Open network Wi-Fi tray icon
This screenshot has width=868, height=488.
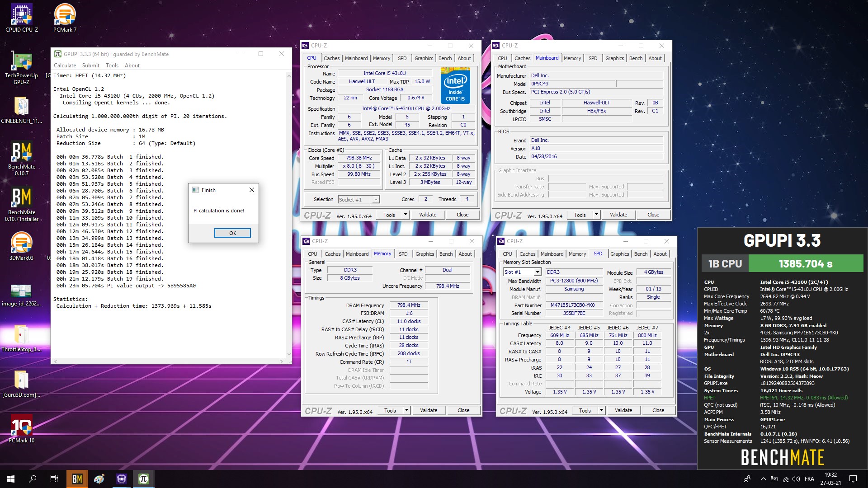tap(786, 479)
